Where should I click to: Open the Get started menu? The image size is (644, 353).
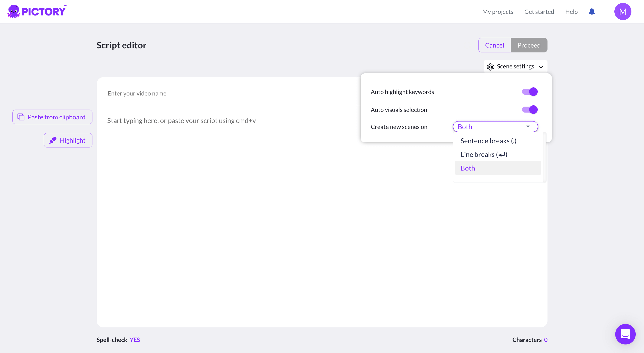coord(539,12)
